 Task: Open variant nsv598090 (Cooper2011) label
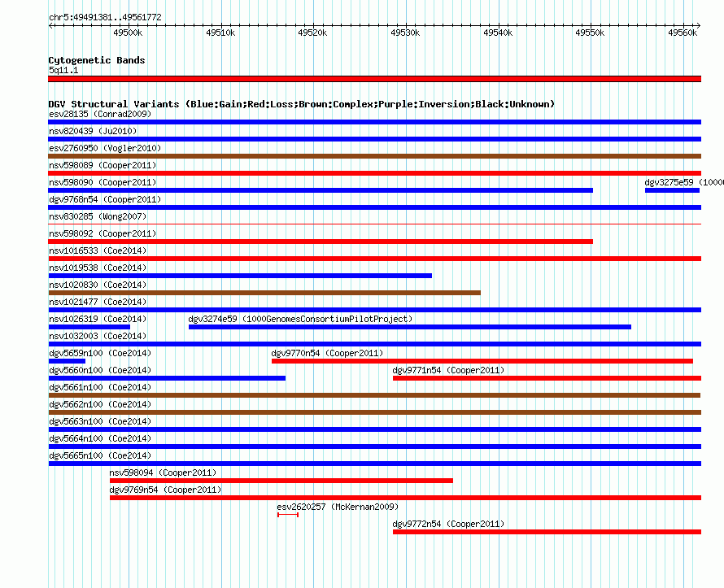pos(102,182)
